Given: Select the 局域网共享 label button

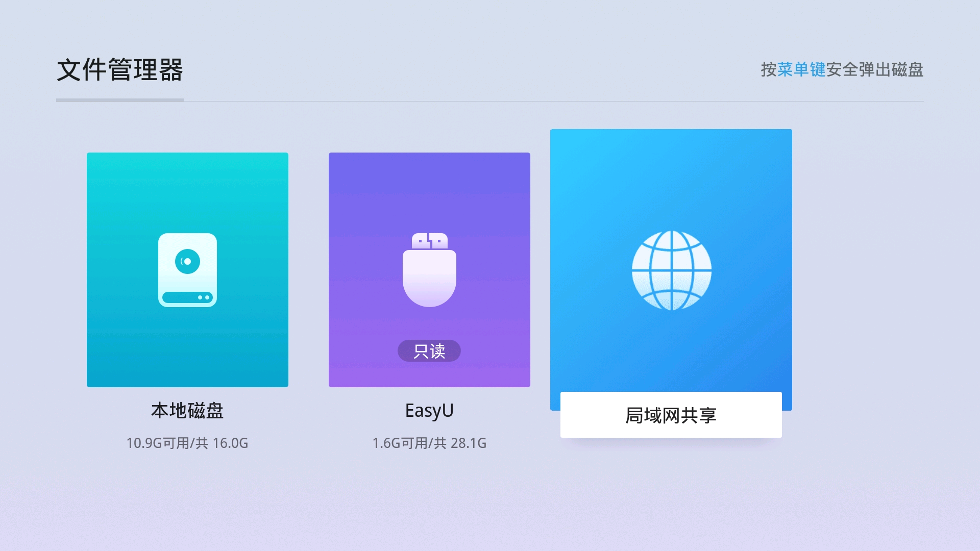Looking at the screenshot, I should pos(671,415).
